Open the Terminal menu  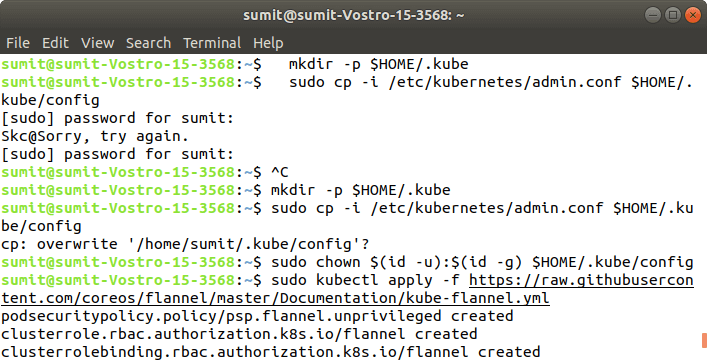(x=212, y=43)
